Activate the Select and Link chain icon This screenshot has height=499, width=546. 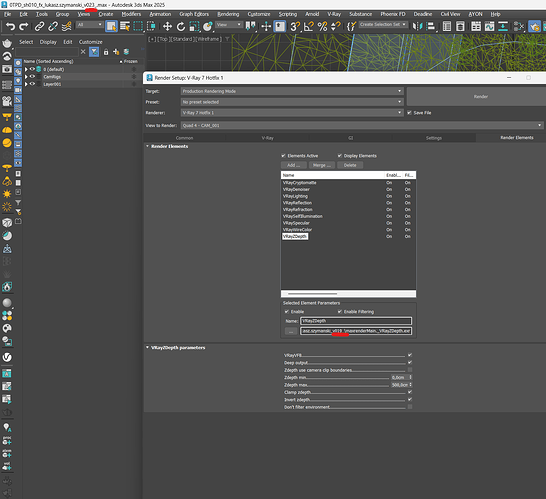pos(39,26)
